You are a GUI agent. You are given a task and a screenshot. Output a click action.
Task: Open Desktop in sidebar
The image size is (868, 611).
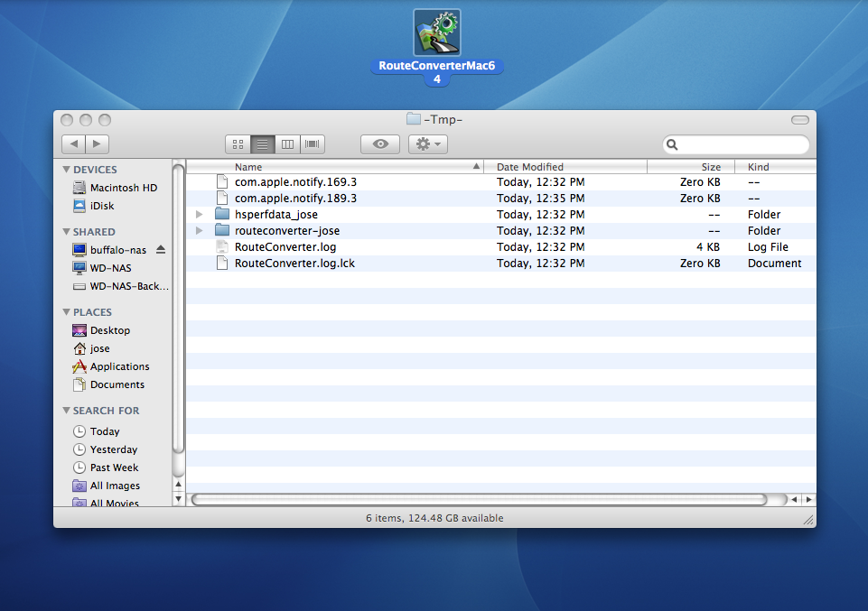pyautogui.click(x=102, y=330)
